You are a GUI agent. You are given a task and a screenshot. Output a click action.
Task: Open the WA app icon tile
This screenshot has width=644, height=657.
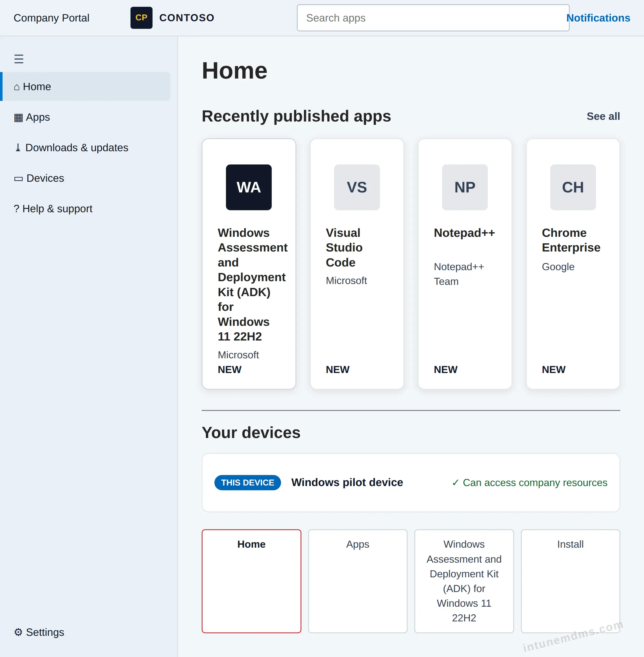(249, 187)
